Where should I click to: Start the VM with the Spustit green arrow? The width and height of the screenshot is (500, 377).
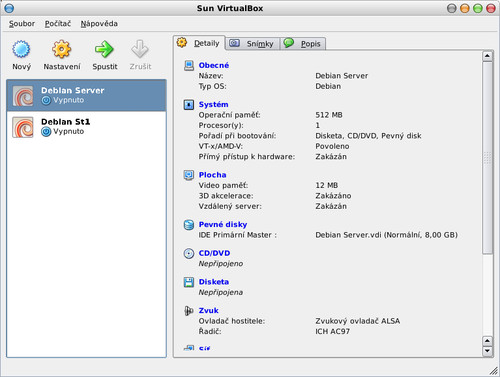[104, 49]
